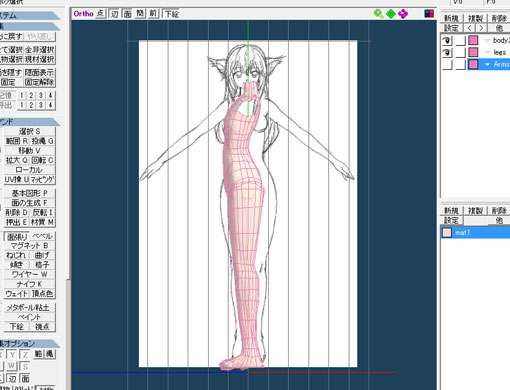The image size is (510, 390).
Task: Toggle the W edit option
Action: (x=12, y=366)
